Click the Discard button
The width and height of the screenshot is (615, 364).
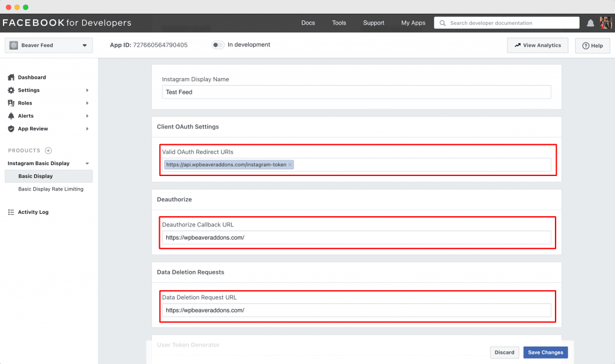[504, 352]
